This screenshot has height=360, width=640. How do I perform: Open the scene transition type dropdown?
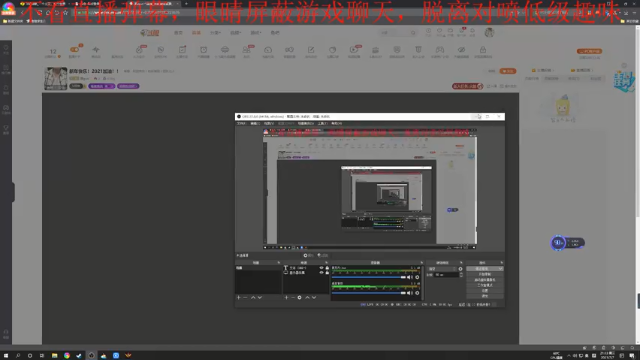tap(442, 269)
